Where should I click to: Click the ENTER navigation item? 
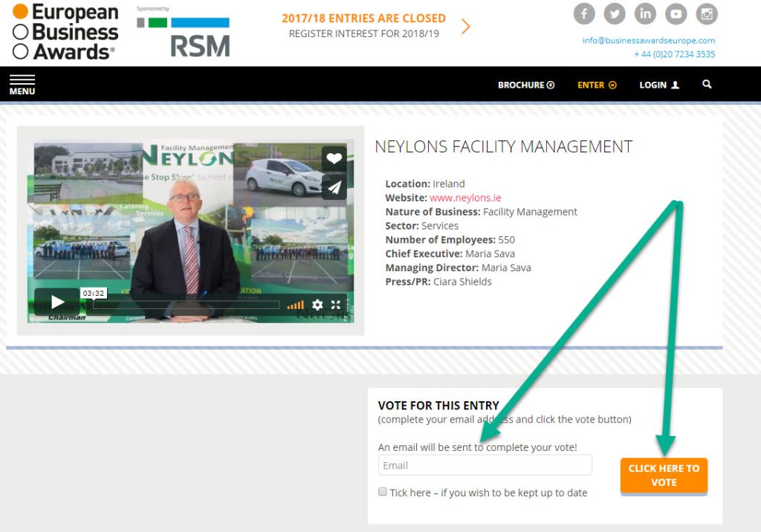coord(597,85)
